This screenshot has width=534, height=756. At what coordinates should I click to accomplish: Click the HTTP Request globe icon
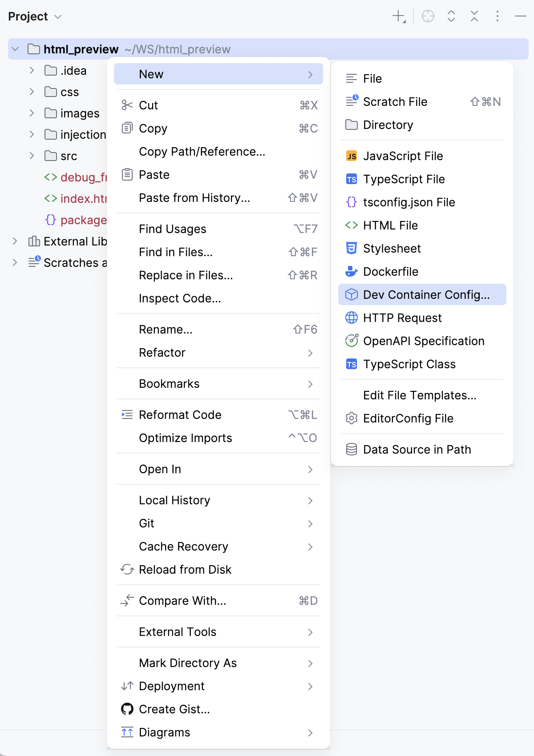click(352, 318)
